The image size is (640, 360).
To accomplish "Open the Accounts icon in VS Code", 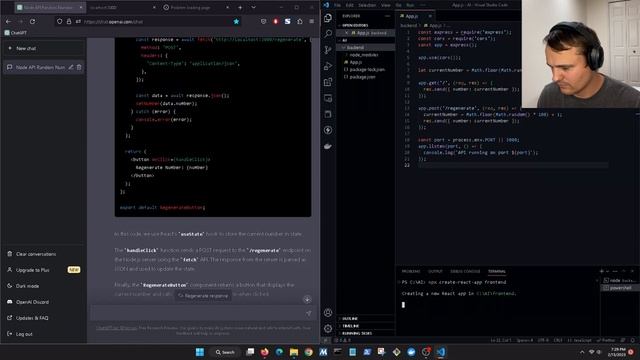I will point(328,313).
